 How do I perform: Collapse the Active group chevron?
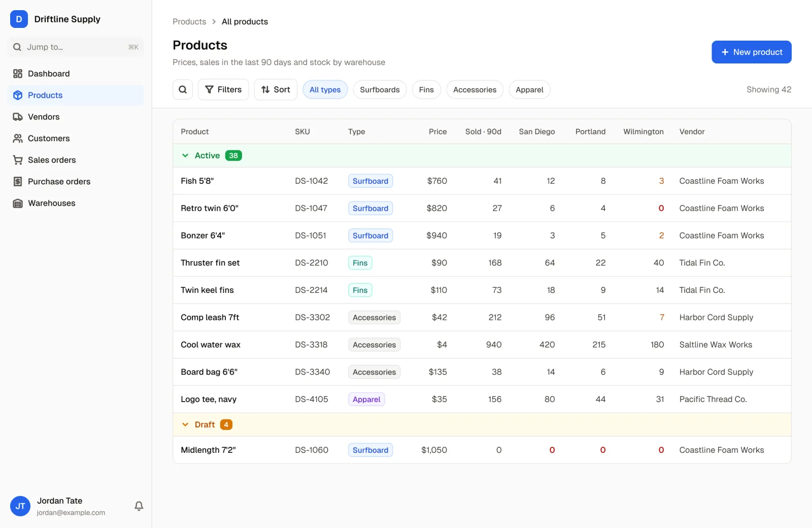coord(185,155)
